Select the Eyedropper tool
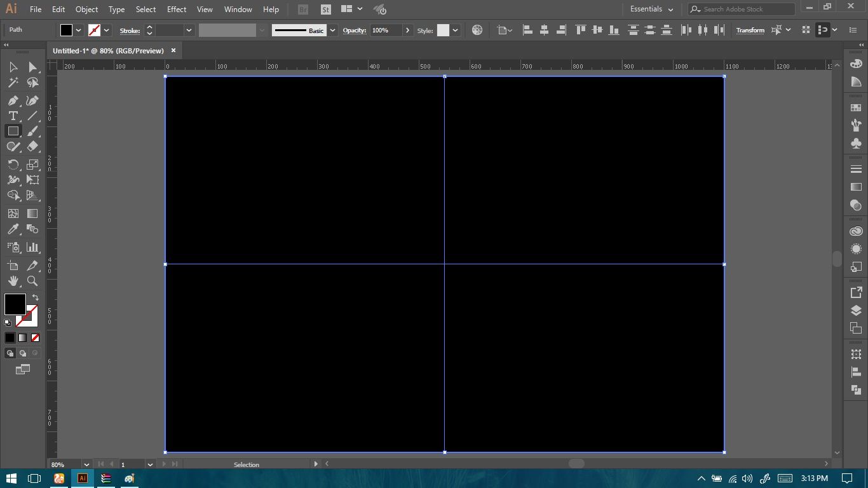This screenshot has width=868, height=488. tap(13, 229)
